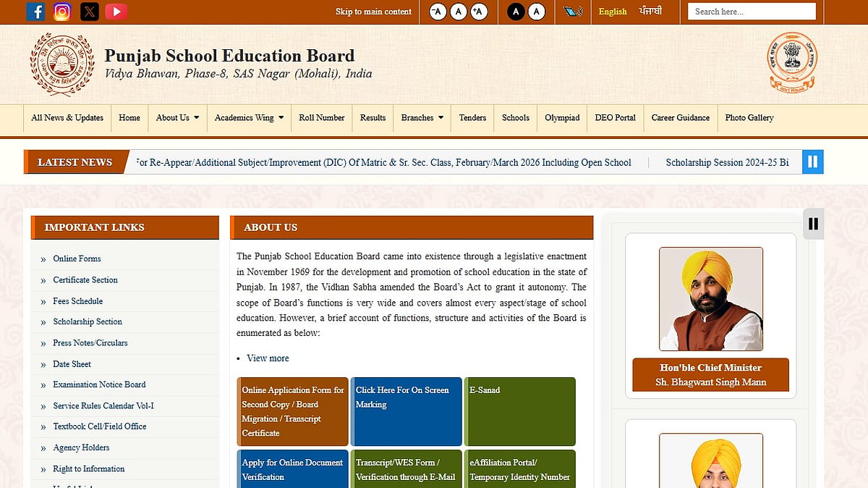Open the Results menu item
The image size is (868, 488).
click(373, 117)
